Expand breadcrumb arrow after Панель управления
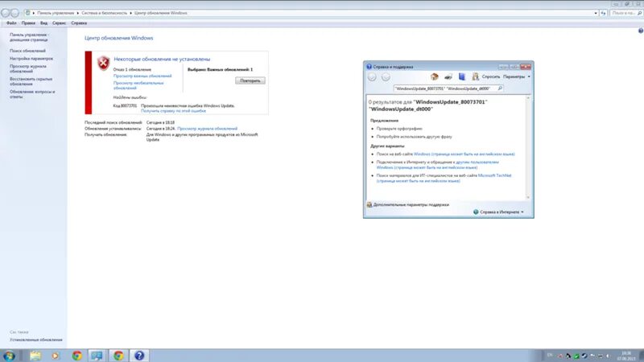 pyautogui.click(x=77, y=13)
